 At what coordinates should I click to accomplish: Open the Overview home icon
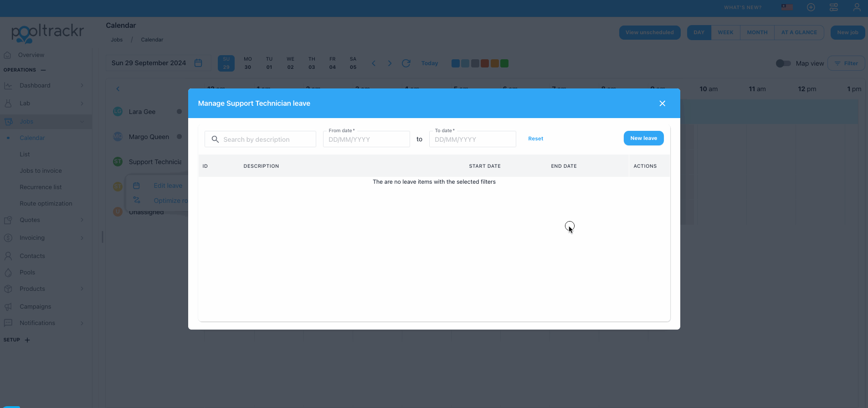point(7,55)
